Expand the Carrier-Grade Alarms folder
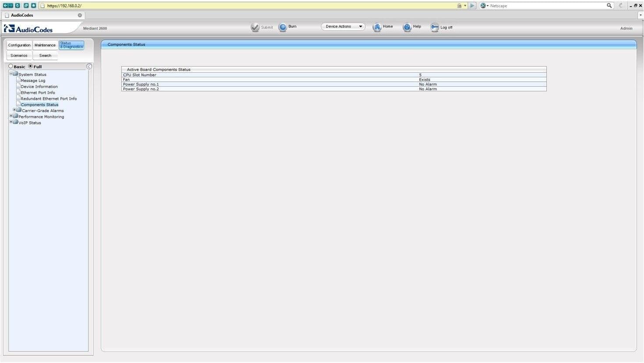This screenshot has height=363, width=644. [14, 110]
